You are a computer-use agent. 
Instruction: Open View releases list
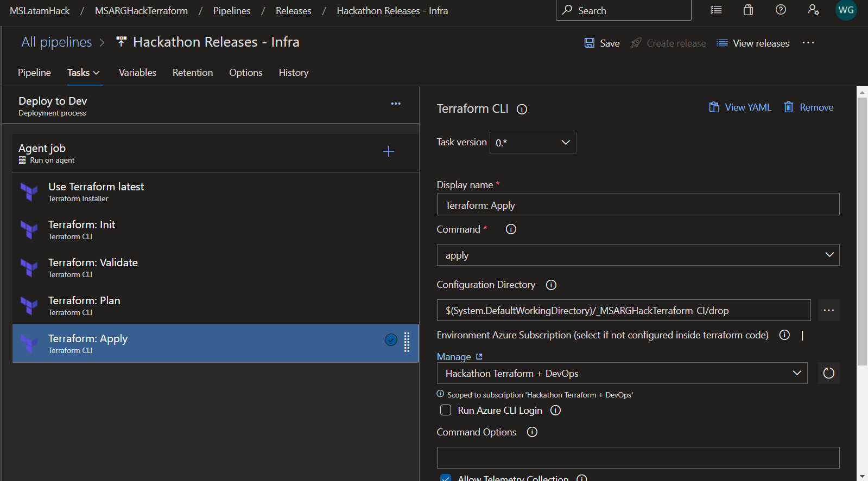click(x=753, y=43)
